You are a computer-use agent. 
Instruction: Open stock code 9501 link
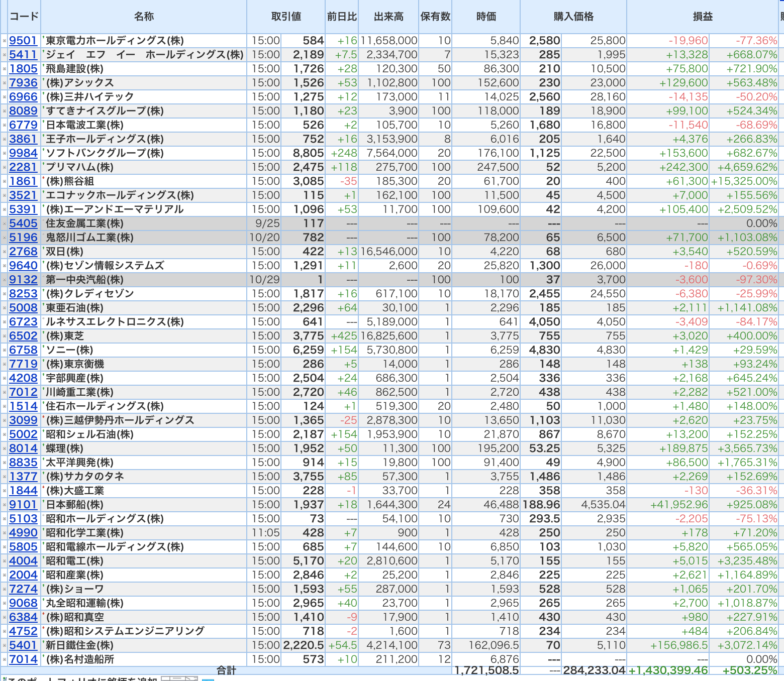(23, 41)
